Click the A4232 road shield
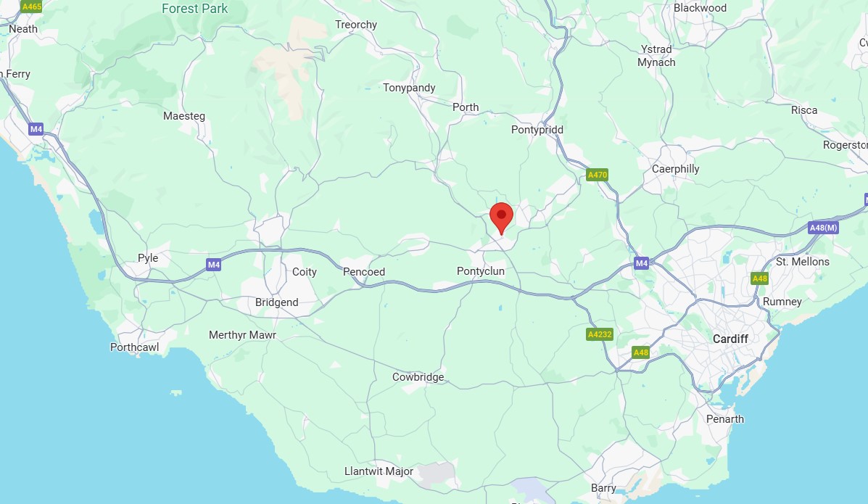This screenshot has width=868, height=504. (x=600, y=334)
